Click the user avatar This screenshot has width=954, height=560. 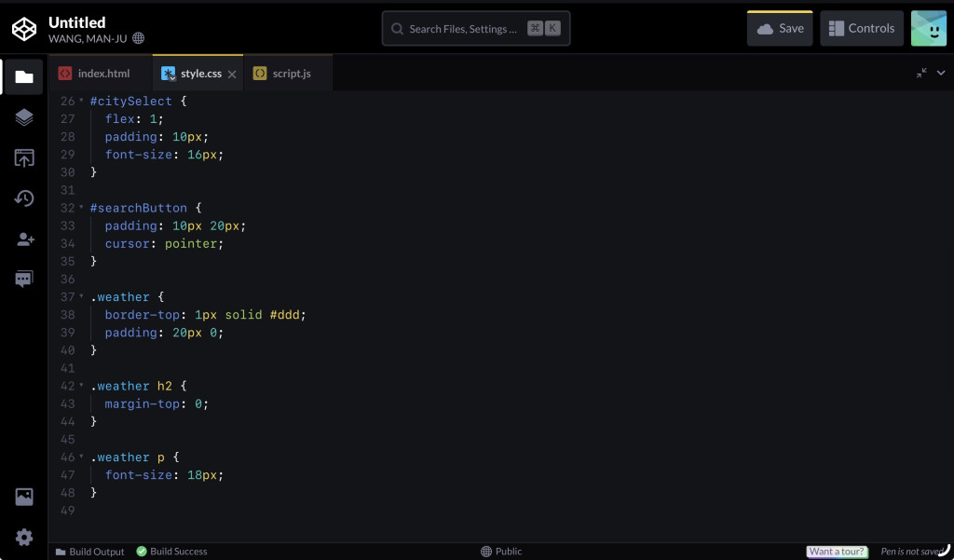pyautogui.click(x=929, y=29)
